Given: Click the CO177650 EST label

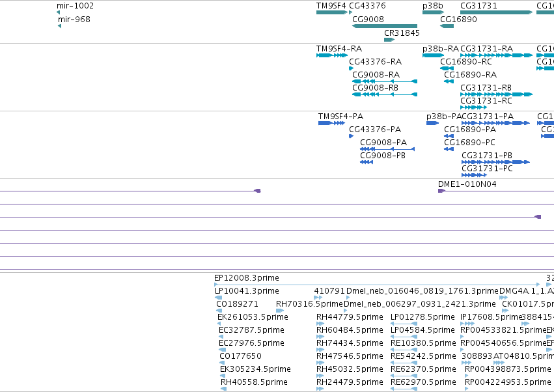Looking at the screenshot, I should [241, 356].
